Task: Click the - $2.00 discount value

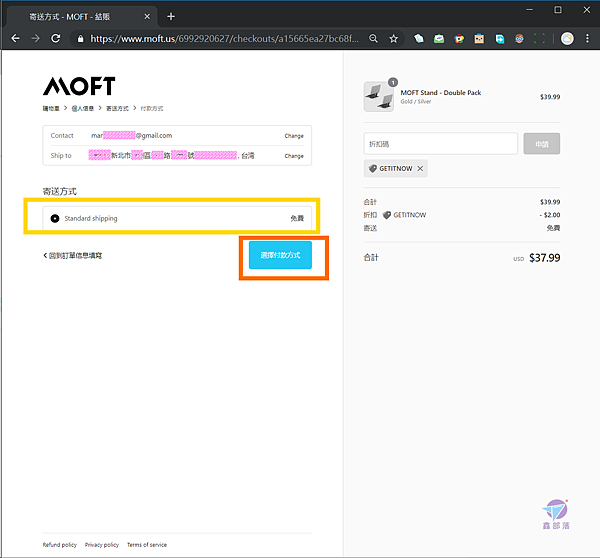Action: (x=550, y=215)
